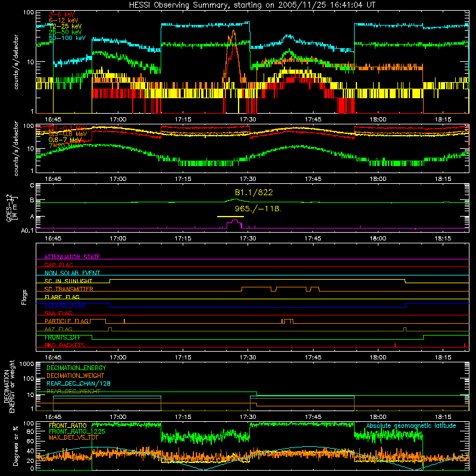Click the DECIMATION ENERGY or weight axis label
Screen dimensions: 476x476
(9, 386)
